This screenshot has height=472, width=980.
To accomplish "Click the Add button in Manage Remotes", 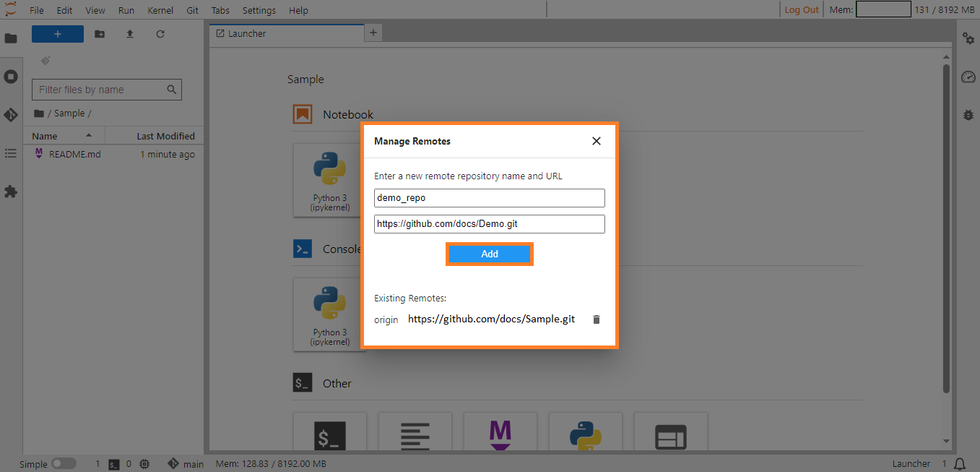I will (x=490, y=254).
